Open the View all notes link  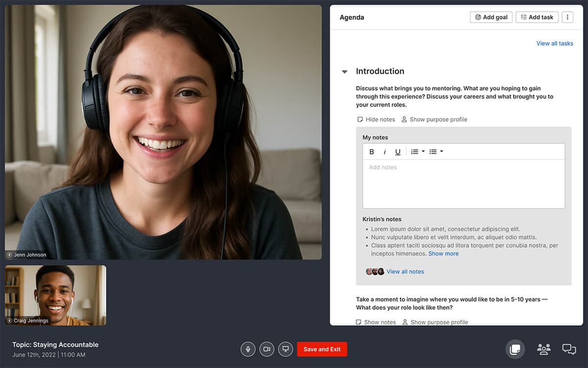pyautogui.click(x=405, y=271)
